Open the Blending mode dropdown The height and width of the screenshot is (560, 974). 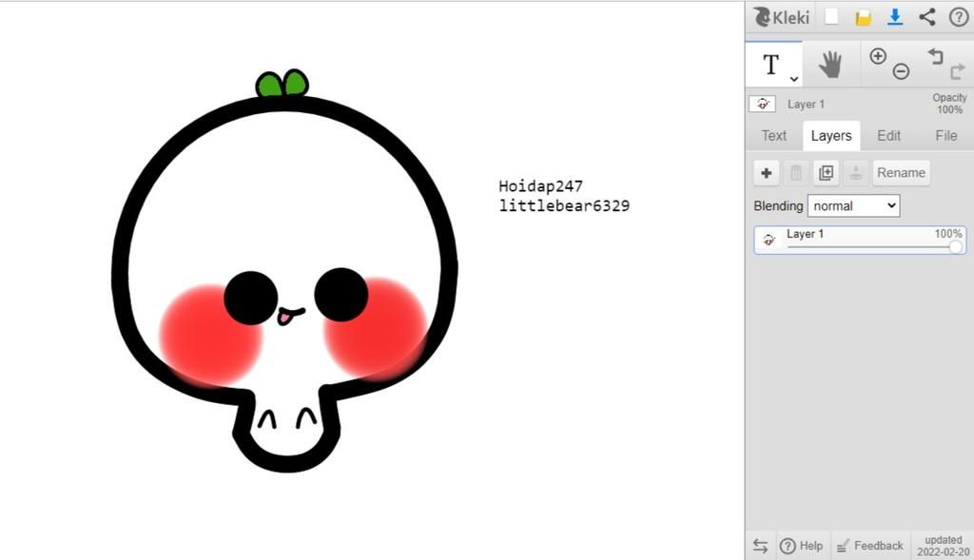click(853, 206)
